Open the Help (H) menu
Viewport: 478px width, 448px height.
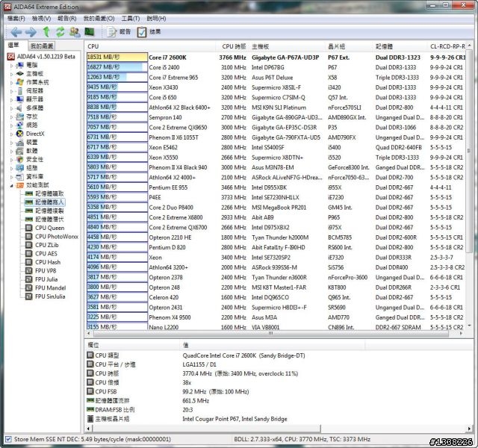pyautogui.click(x=156, y=19)
